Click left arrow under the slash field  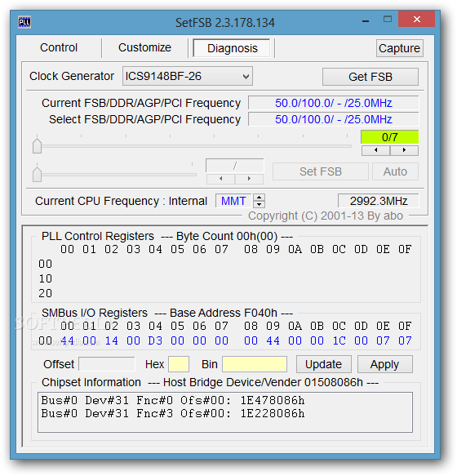coord(221,179)
